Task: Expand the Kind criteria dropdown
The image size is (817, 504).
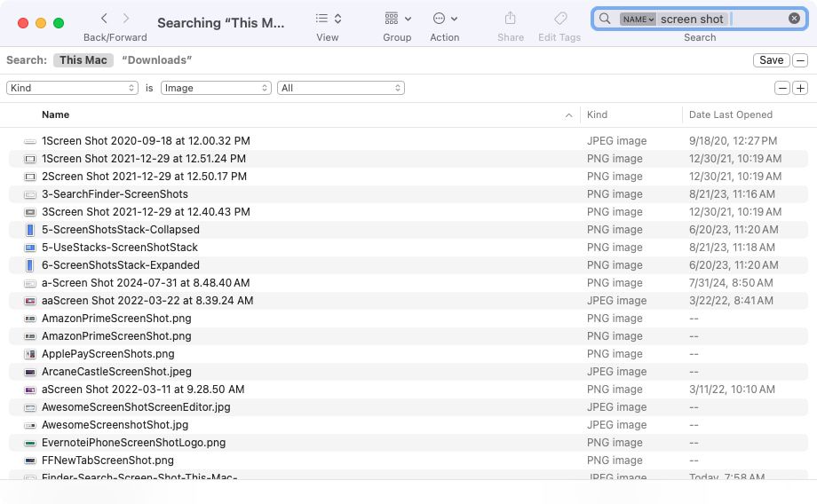Action: pyautogui.click(x=72, y=88)
